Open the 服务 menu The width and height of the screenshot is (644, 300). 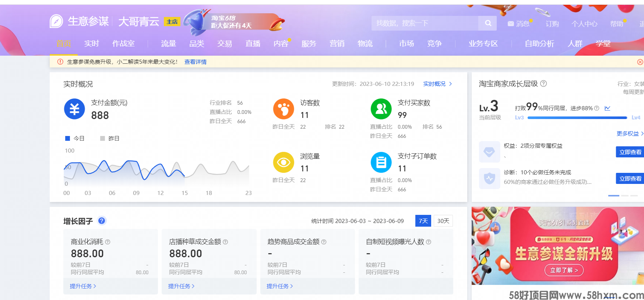309,43
